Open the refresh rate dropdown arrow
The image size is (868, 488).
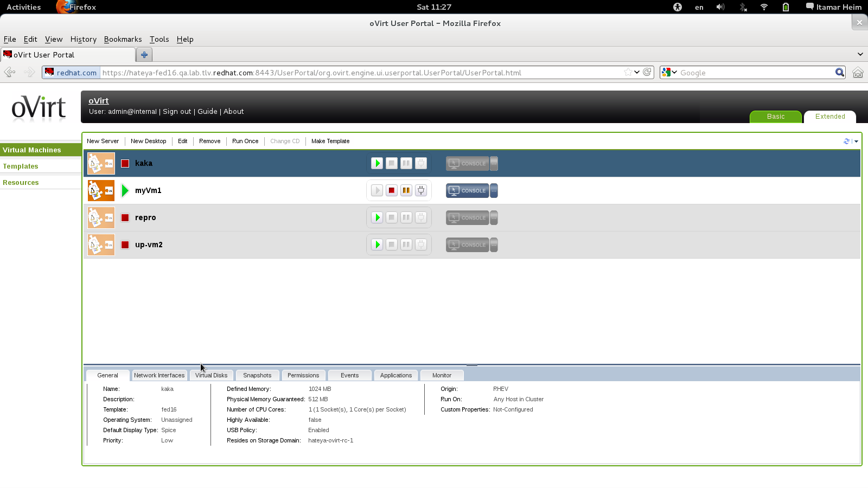[x=856, y=142]
